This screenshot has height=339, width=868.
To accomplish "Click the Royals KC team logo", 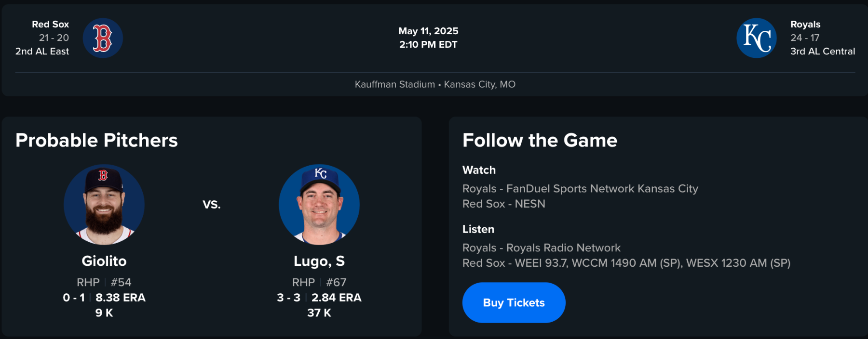I will coord(756,38).
